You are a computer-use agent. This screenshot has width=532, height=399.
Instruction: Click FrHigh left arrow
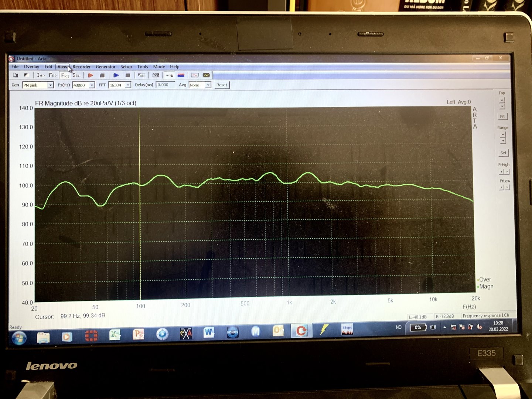[502, 172]
